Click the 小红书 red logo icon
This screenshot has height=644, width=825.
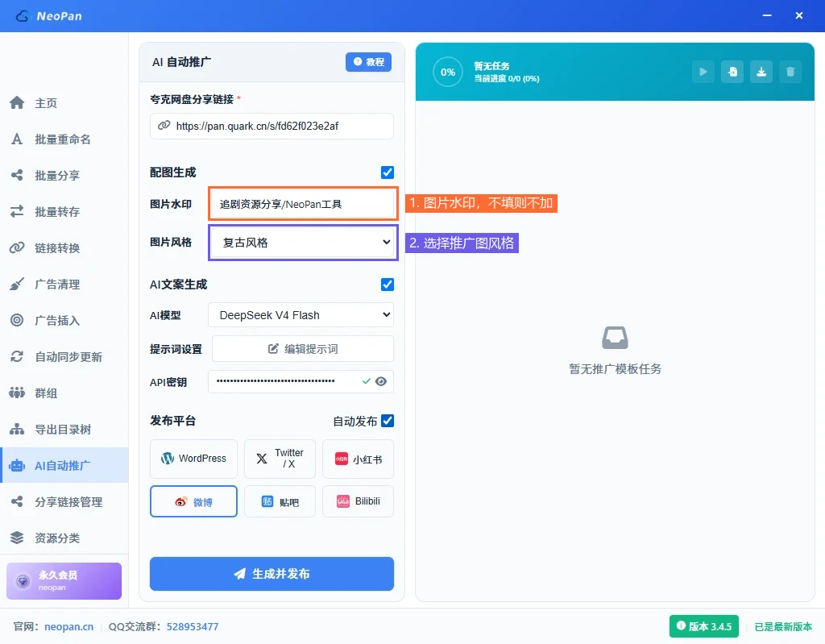(342, 459)
